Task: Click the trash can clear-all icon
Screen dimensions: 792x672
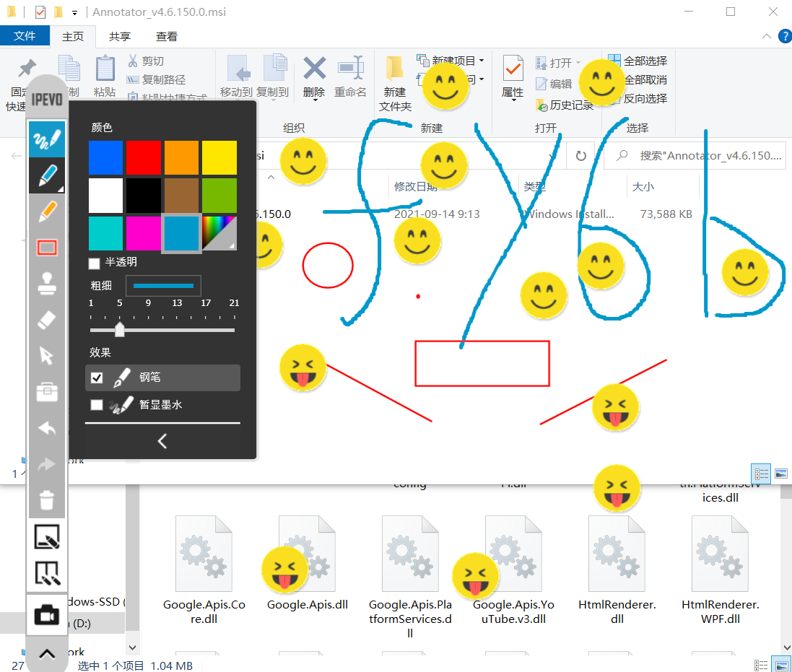Action: coord(47,499)
